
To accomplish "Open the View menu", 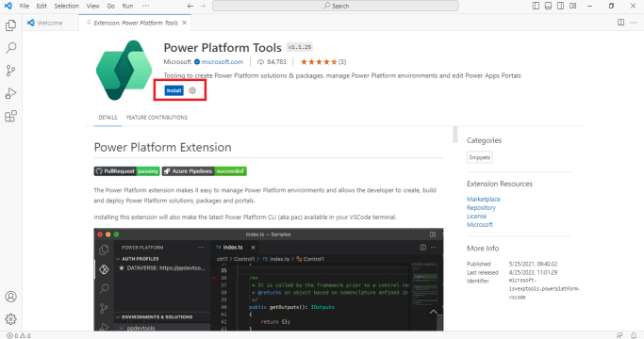I will (92, 6).
